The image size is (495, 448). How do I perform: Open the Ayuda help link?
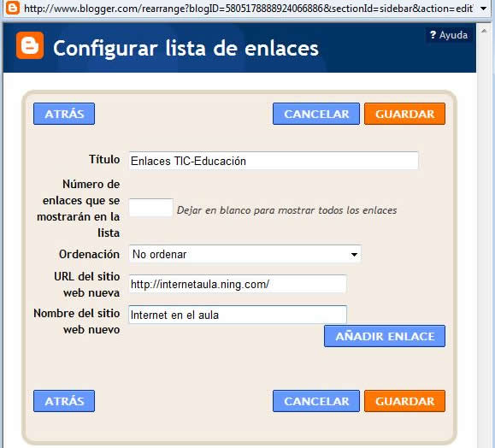point(449,35)
